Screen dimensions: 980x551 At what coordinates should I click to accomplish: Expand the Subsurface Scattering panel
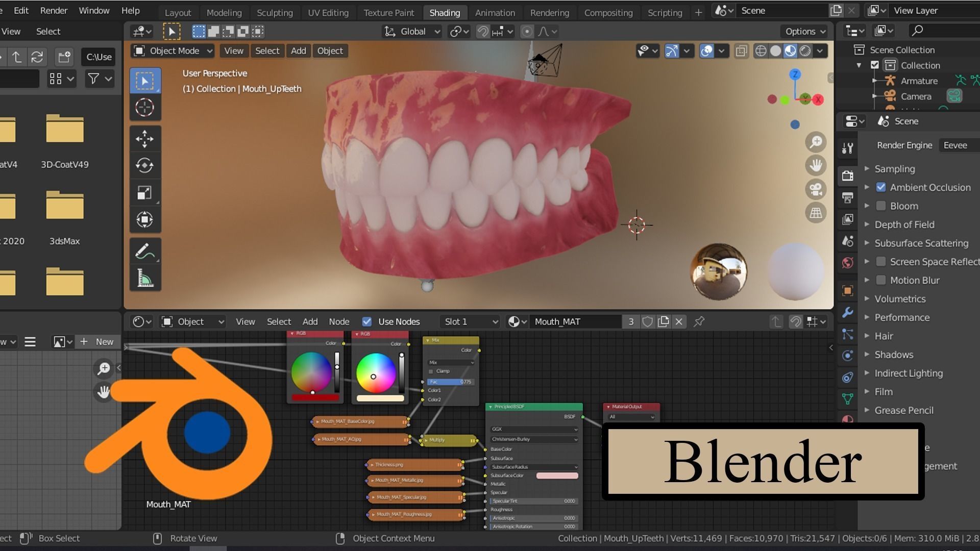[x=921, y=243]
